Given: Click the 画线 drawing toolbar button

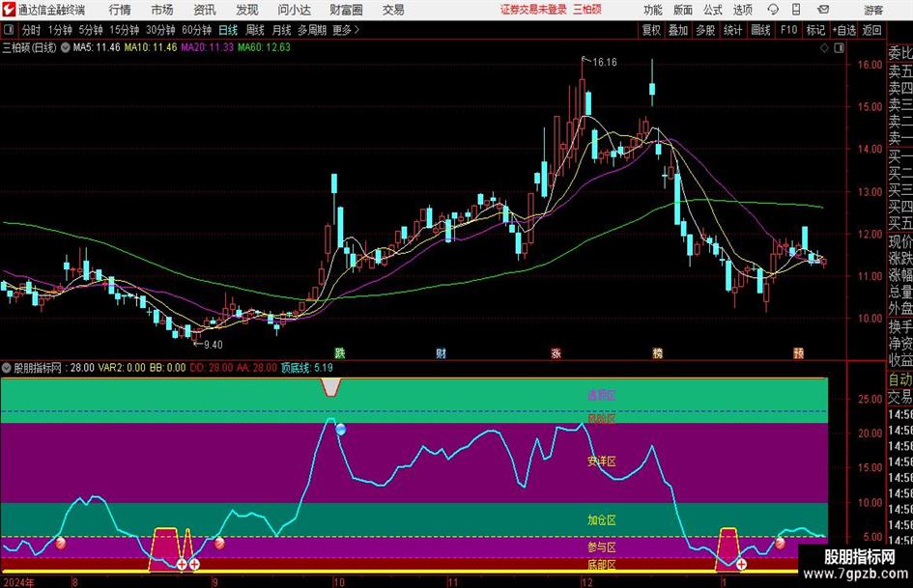Looking at the screenshot, I should 761,30.
